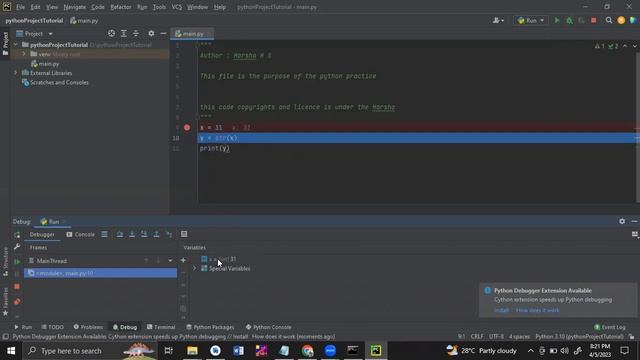
Task: Open Debug tool window settings gear
Action: (622, 221)
